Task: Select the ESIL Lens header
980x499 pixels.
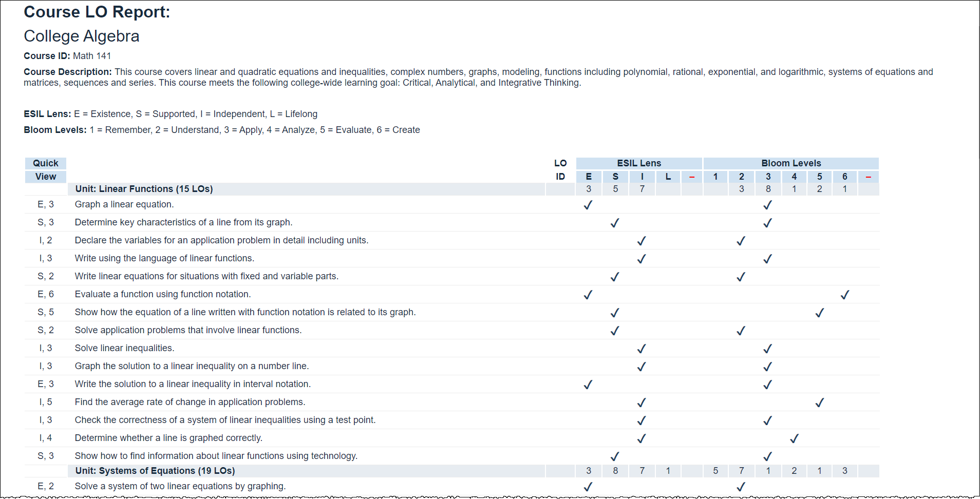Action: (638, 163)
